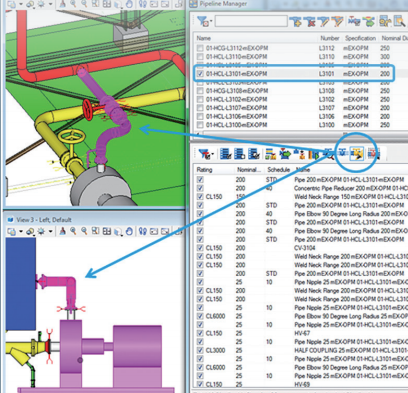408x393 pixels.
Task: Open the pipeline filter funnel dropdown arrow
Action: 211,22
